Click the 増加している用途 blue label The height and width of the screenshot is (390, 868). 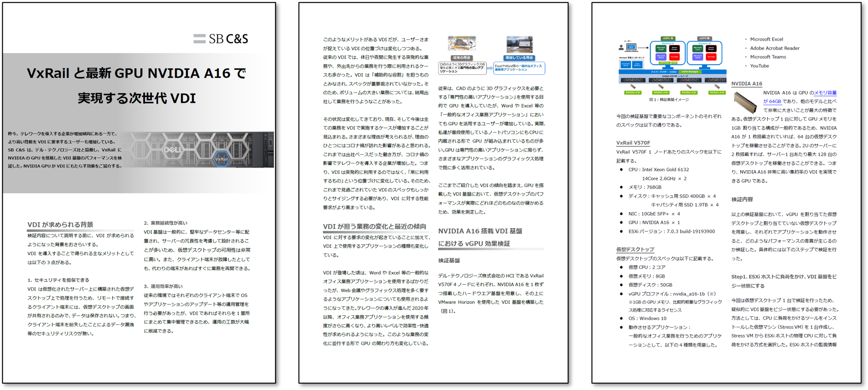519,58
